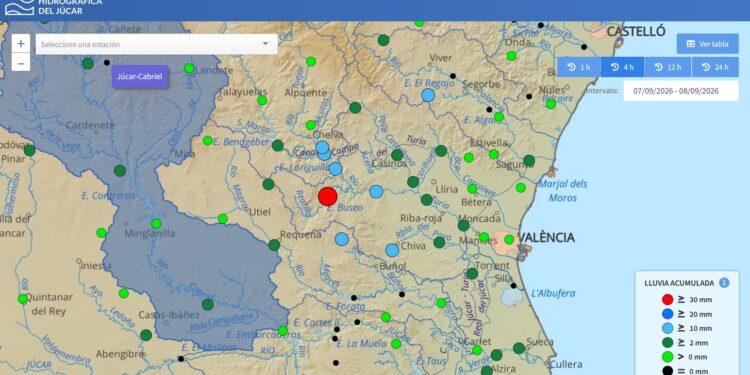
Task: Click the light green station in València city
Action: (509, 239)
